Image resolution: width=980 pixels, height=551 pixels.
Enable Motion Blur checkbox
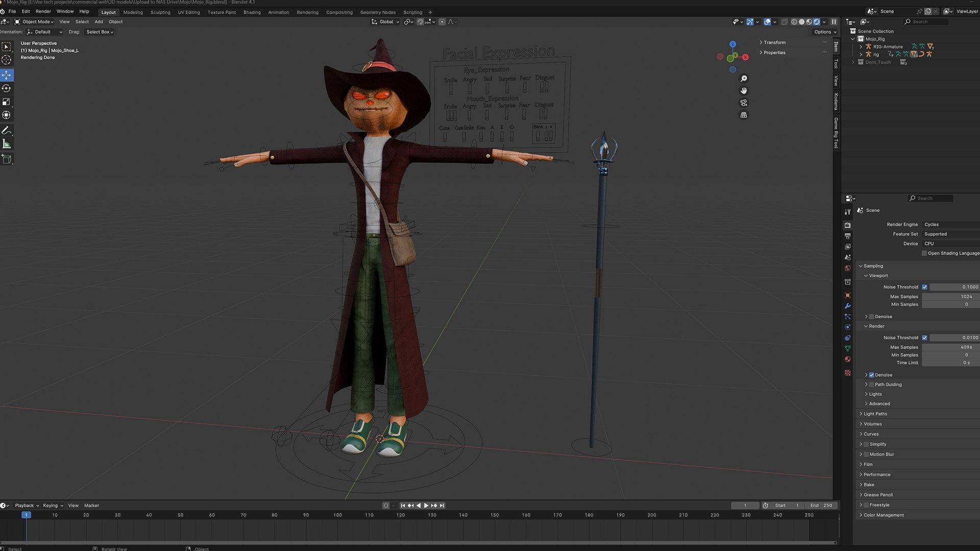point(866,455)
